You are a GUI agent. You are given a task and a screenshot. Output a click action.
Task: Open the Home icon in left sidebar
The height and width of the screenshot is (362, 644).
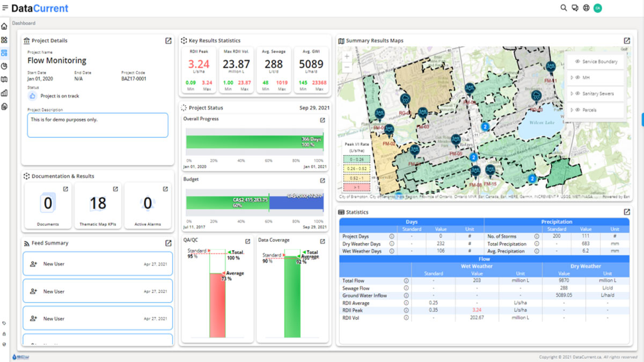coord(4,26)
